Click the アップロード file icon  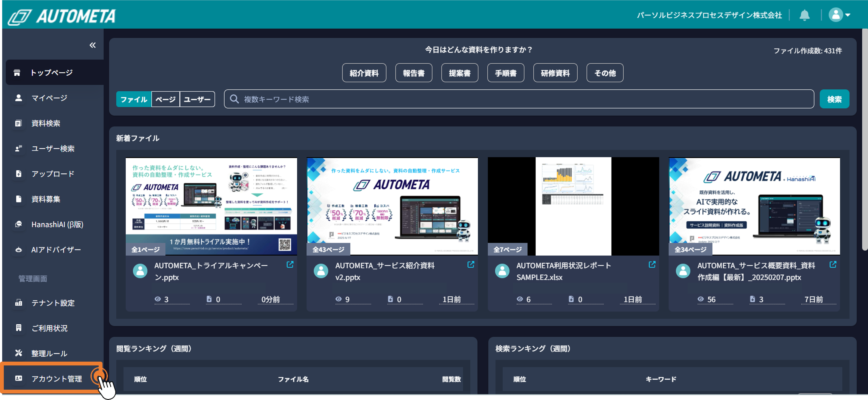18,174
